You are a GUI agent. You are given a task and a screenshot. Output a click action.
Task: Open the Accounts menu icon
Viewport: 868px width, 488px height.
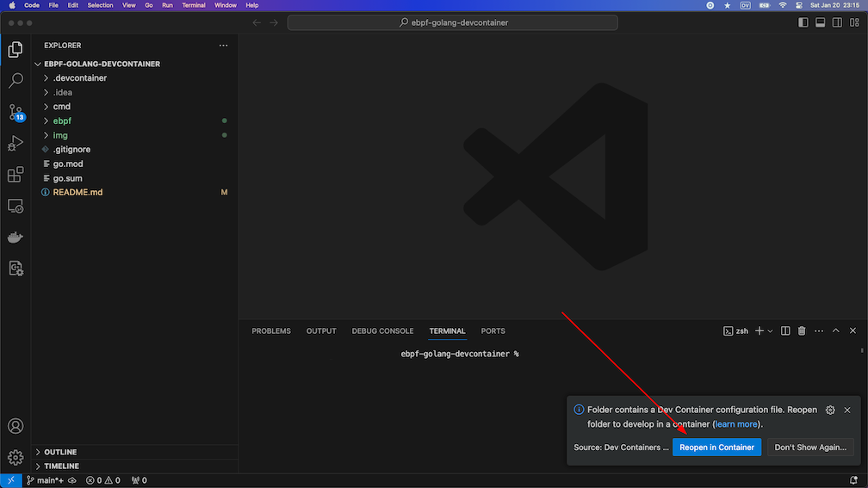[15, 426]
